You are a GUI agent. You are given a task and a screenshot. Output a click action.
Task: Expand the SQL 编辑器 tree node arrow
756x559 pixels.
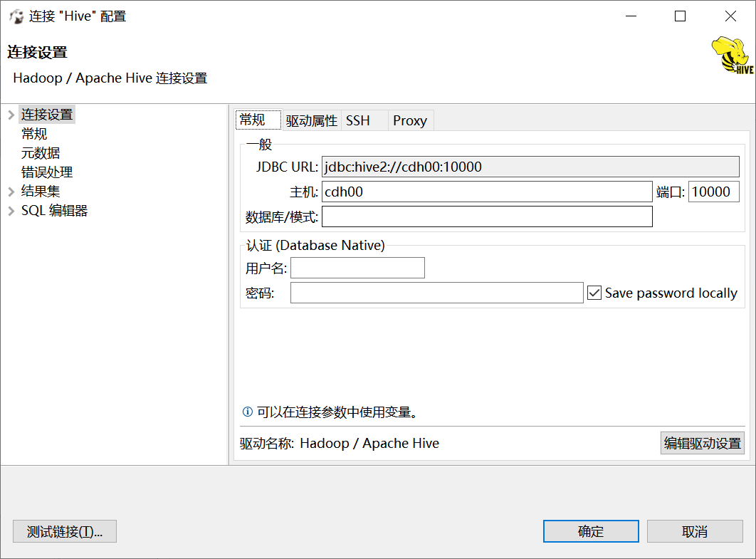[x=11, y=211]
